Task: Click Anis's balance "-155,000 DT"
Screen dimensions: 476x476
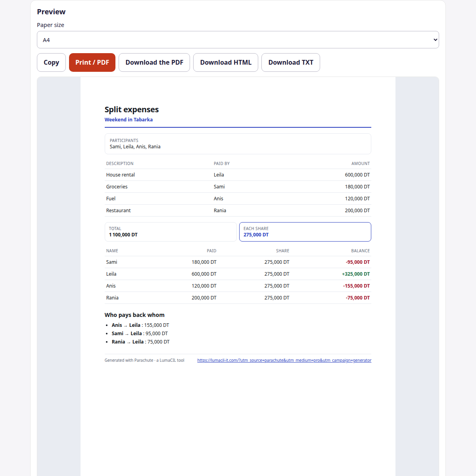Action: pos(357,286)
